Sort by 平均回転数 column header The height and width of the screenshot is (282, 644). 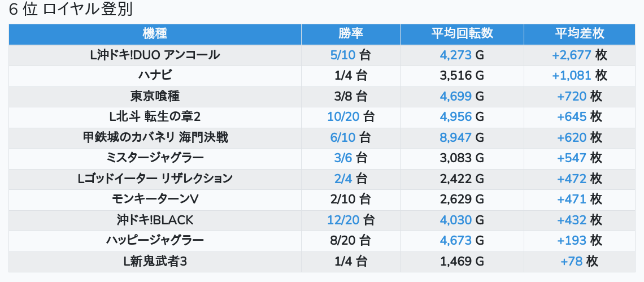[x=462, y=34]
